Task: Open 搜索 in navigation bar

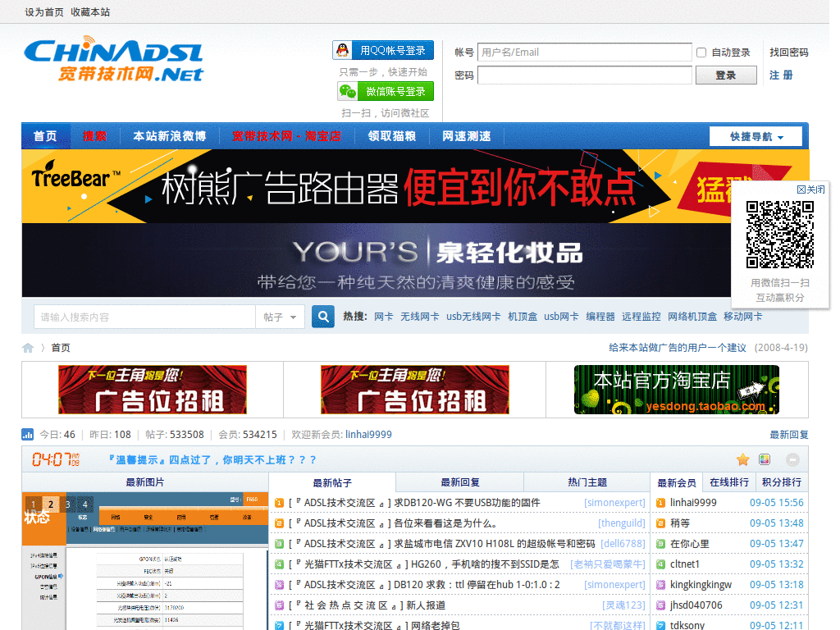Action: (95, 136)
